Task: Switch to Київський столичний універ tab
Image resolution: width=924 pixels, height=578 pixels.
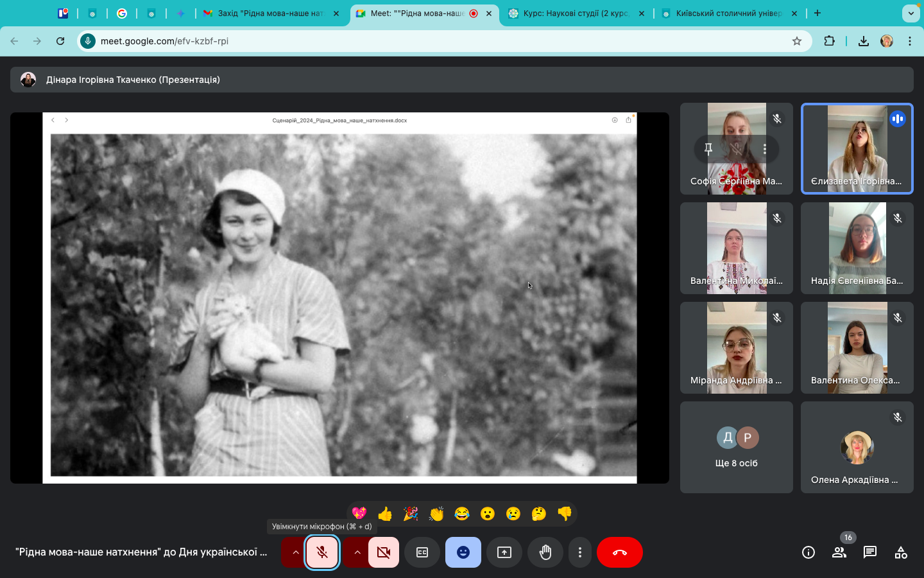Action: pos(728,13)
